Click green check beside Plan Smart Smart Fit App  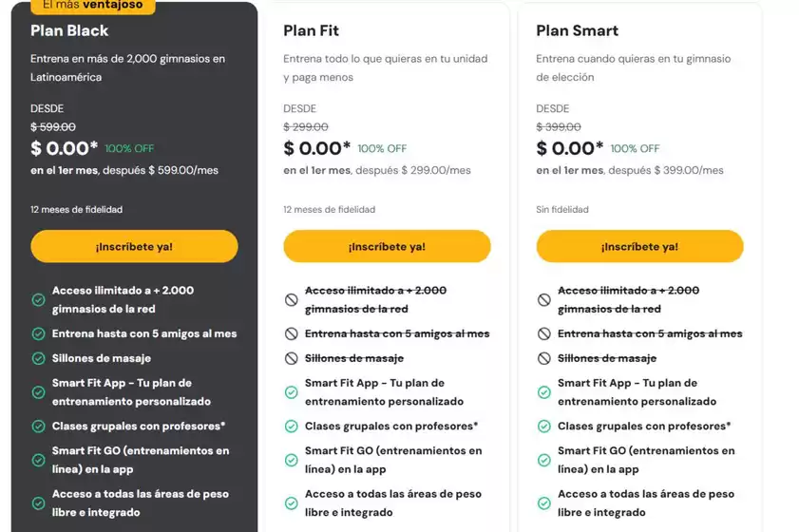[x=544, y=391]
